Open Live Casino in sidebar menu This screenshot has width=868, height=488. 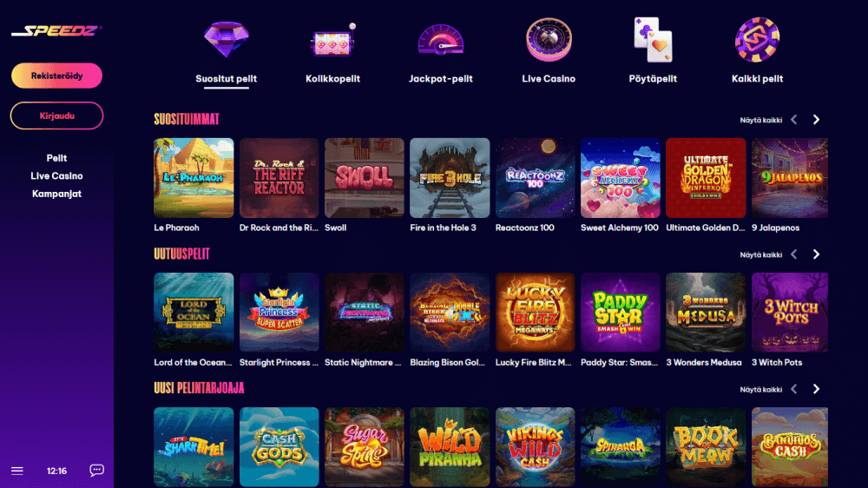tap(56, 176)
